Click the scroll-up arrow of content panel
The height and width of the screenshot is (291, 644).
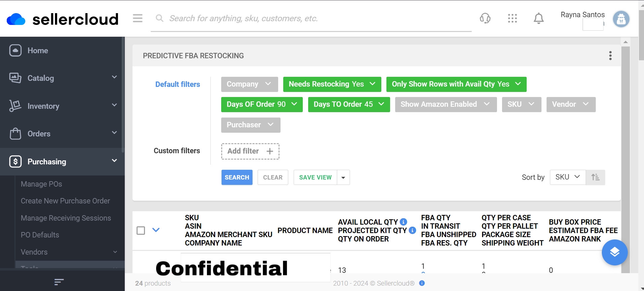tap(625, 42)
